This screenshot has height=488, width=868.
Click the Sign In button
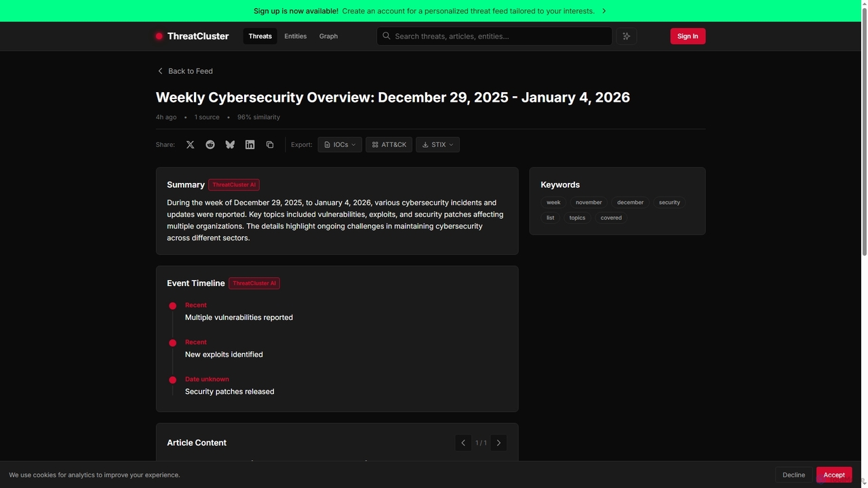[688, 36]
